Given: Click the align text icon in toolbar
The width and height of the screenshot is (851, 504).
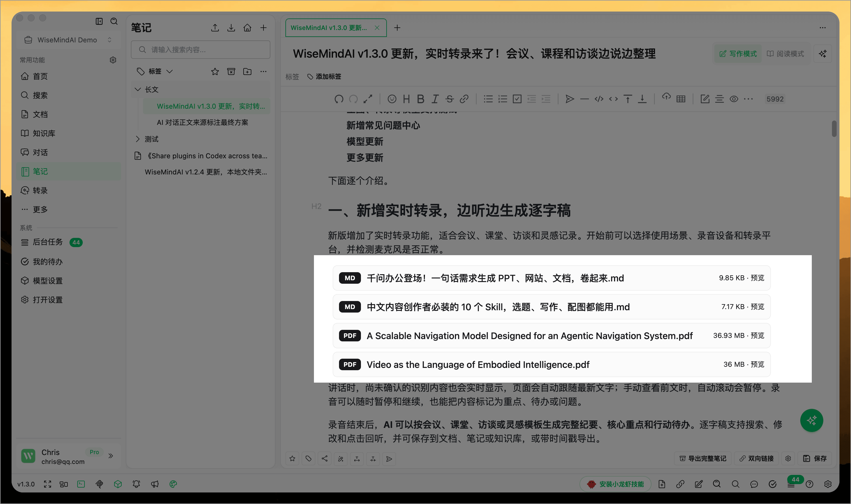Looking at the screenshot, I should click(x=719, y=99).
